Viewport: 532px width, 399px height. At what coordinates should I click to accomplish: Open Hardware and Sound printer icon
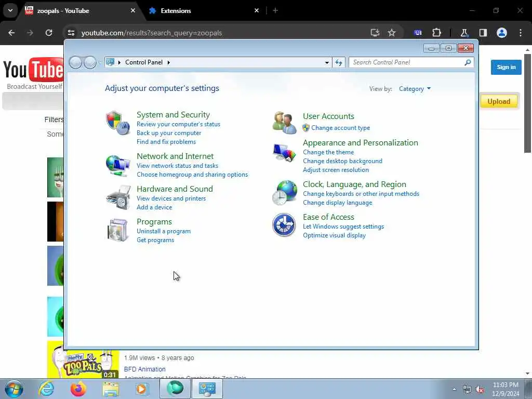[118, 197]
